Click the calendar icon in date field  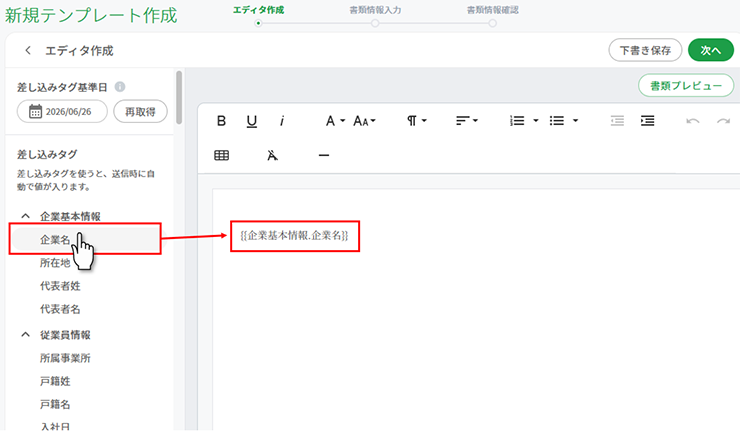35,112
